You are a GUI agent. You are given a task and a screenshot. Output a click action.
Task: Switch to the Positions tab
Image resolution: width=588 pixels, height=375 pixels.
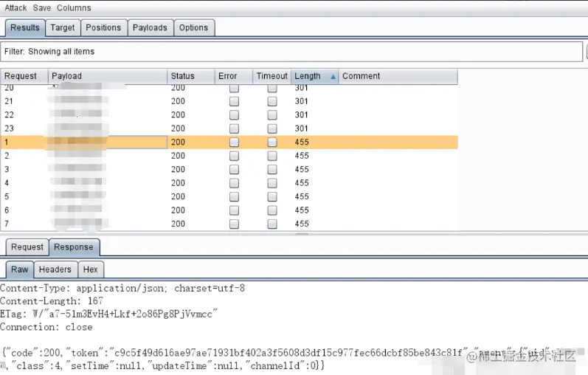103,28
